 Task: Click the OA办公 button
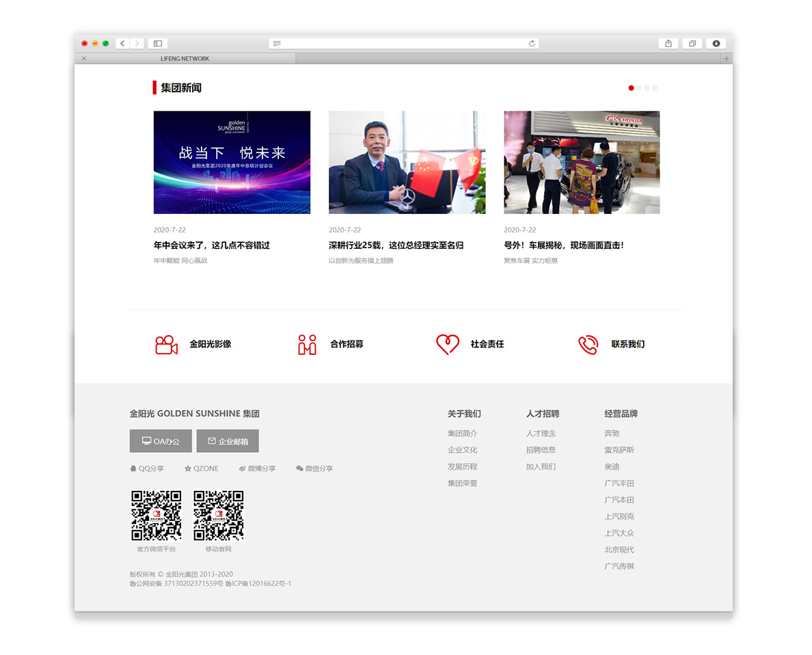tap(161, 441)
